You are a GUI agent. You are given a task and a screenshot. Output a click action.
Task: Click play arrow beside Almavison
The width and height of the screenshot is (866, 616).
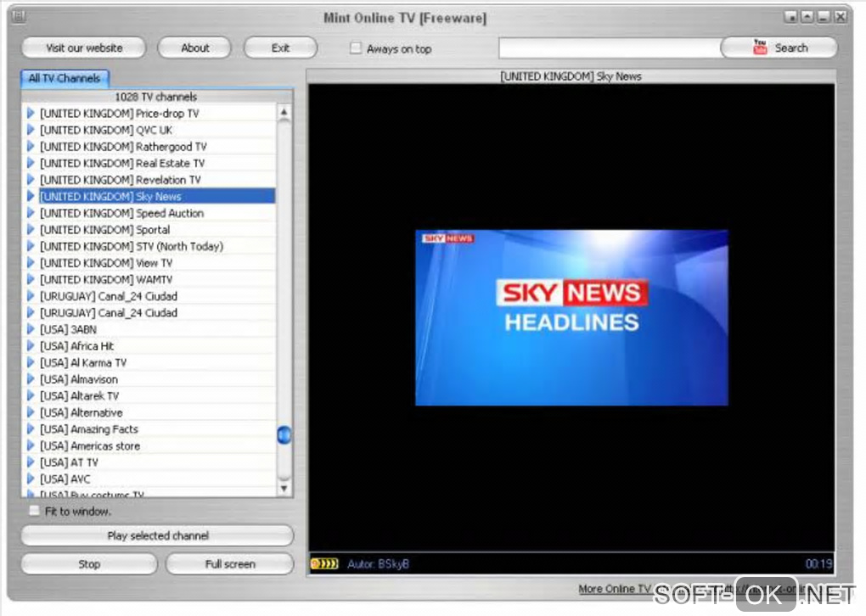pyautogui.click(x=31, y=379)
